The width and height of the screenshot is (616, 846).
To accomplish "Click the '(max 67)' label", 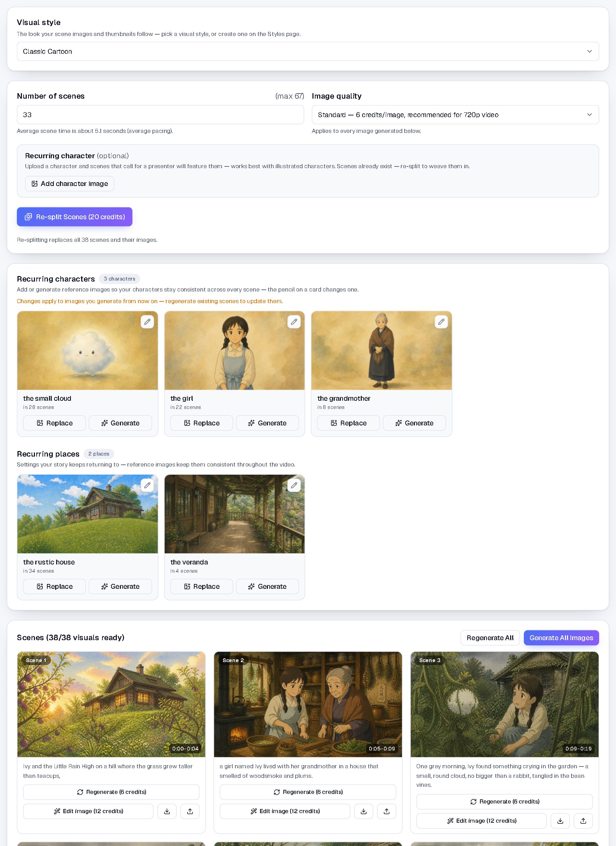I will tap(289, 96).
